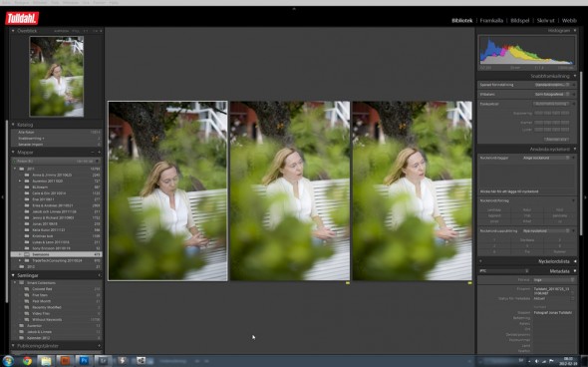Collapse the Metadata panel
This screenshot has width=588, height=367.
click(x=575, y=271)
